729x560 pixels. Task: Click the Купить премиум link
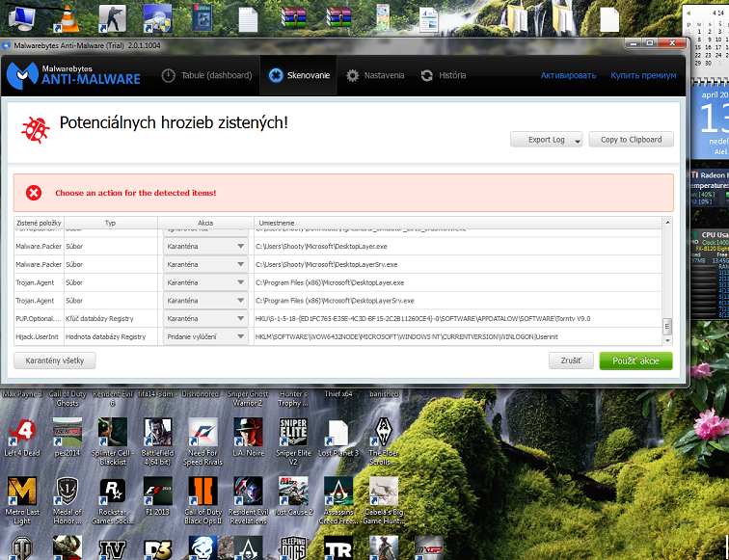click(x=643, y=75)
